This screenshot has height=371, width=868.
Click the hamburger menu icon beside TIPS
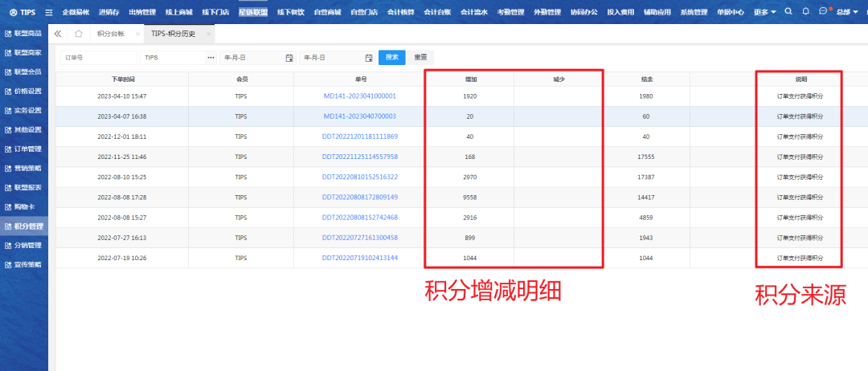pyautogui.click(x=49, y=12)
